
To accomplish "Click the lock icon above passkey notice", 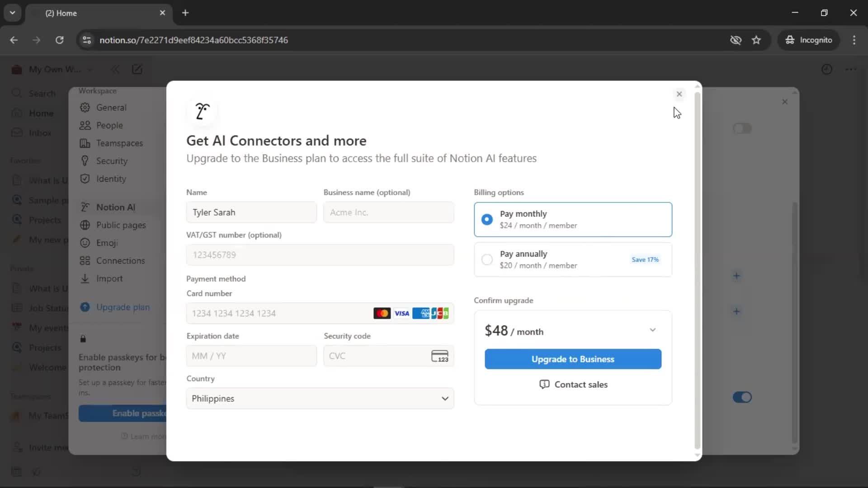I will (x=83, y=338).
